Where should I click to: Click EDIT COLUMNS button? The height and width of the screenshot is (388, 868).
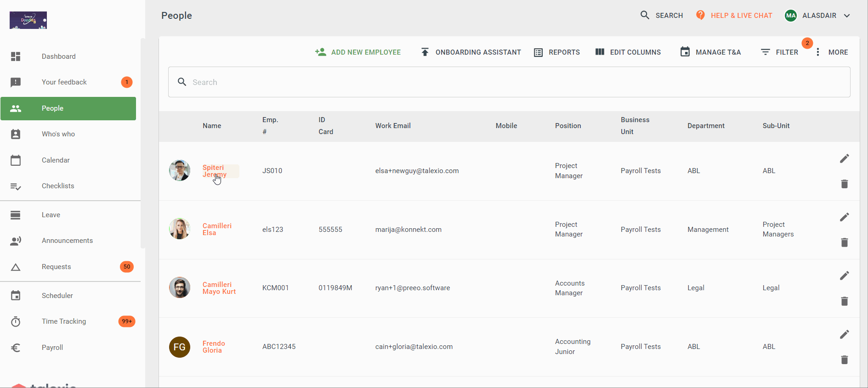click(x=628, y=52)
